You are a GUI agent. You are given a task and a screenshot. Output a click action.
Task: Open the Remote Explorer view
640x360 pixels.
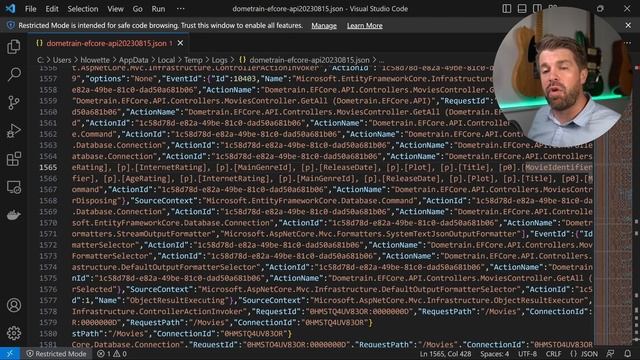pyautogui.click(x=14, y=187)
